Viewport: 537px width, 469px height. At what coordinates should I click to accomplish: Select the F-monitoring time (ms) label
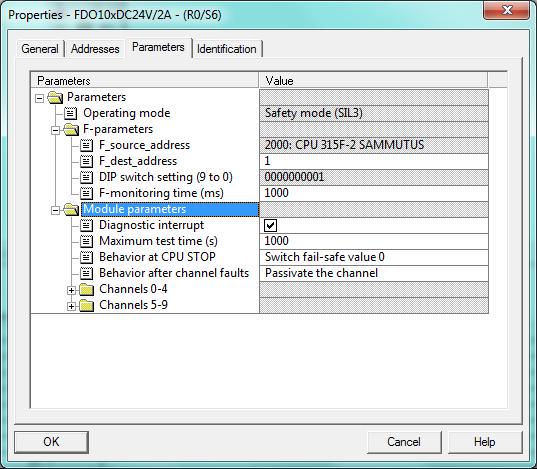click(161, 194)
